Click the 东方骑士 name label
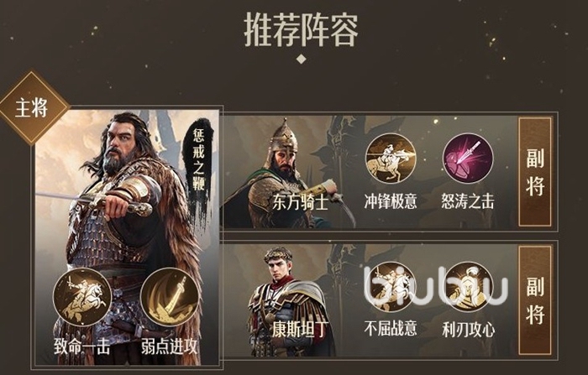588x375 pixels. pos(301,202)
